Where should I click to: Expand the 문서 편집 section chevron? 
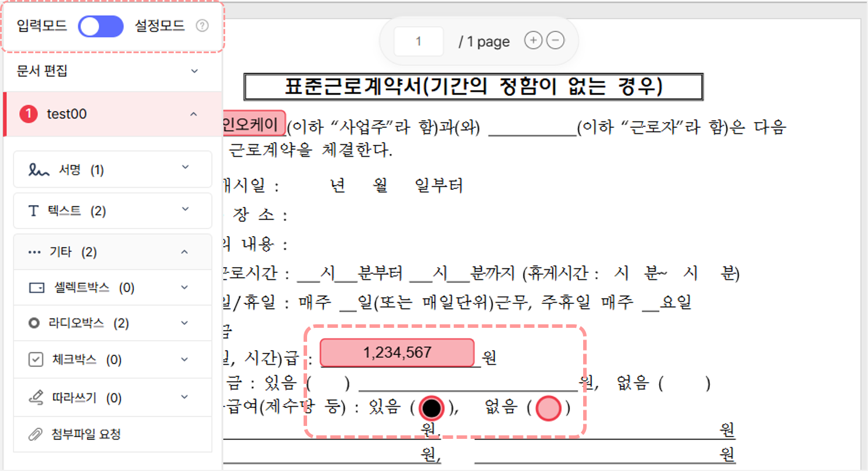(x=195, y=71)
